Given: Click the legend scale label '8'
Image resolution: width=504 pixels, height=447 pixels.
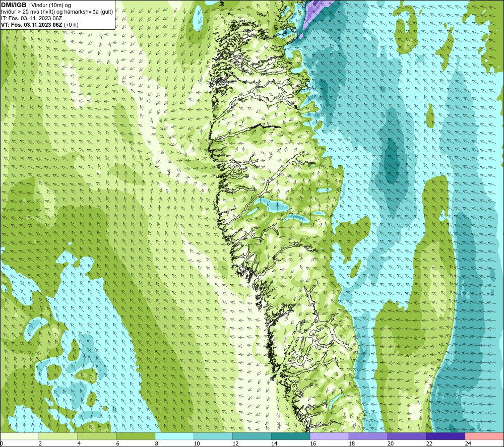Looking at the screenshot, I should pos(157,443).
